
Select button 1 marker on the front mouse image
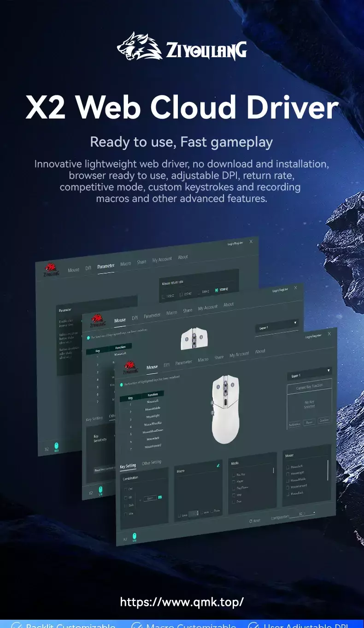[x=218, y=387]
